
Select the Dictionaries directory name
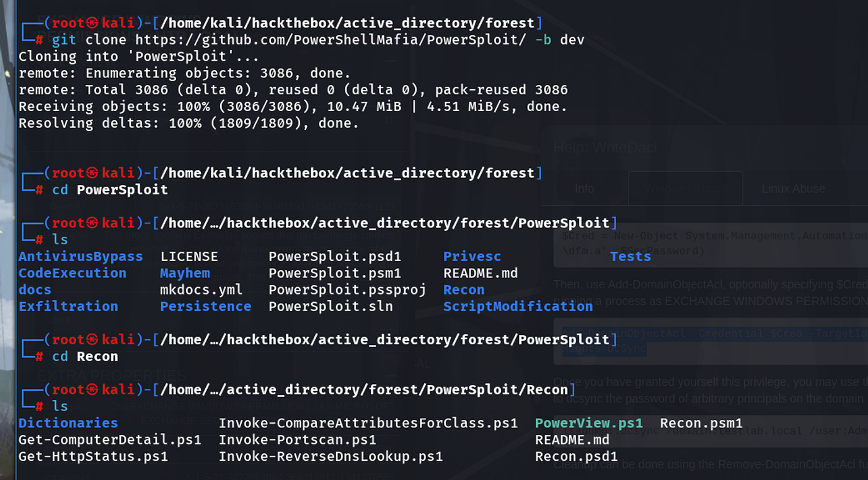coord(68,423)
